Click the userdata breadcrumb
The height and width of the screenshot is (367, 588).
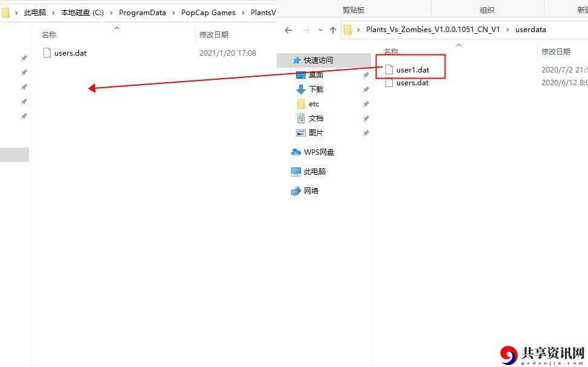click(531, 29)
